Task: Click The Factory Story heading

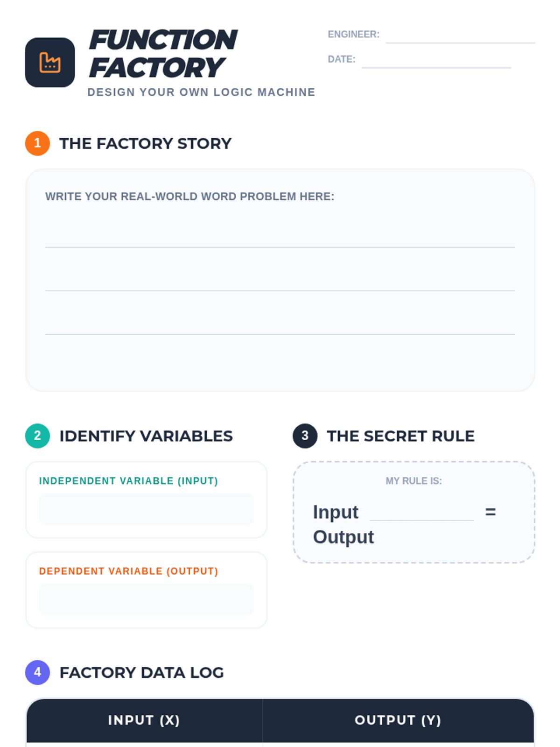Action: 145,143
